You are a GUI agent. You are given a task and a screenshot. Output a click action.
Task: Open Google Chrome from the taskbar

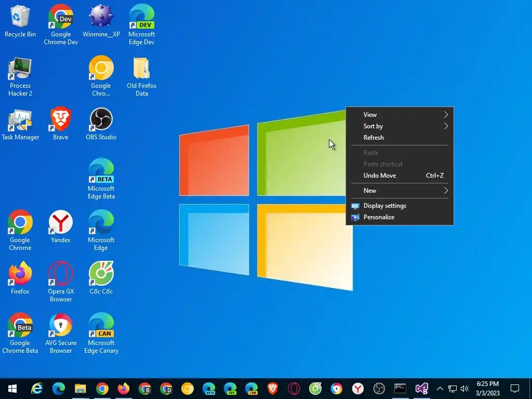(x=102, y=389)
